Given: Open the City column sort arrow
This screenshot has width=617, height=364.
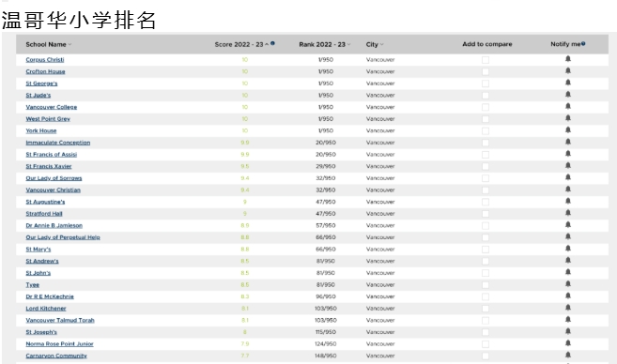Looking at the screenshot, I should click(x=381, y=44).
